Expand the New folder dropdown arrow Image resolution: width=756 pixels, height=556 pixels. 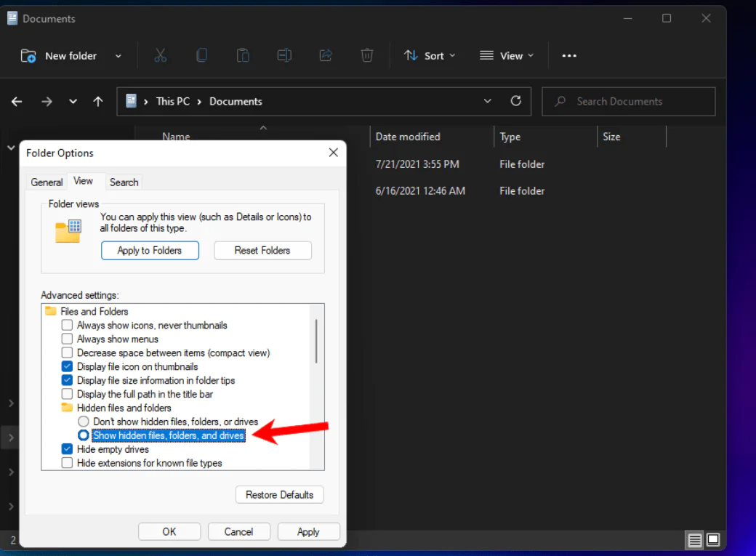coord(118,55)
